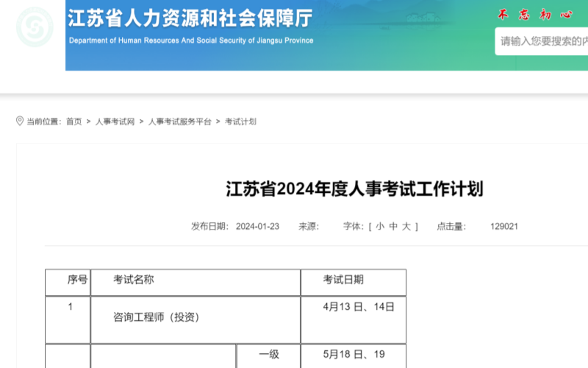The image size is (588, 368).
Task: Click the 考试日期 table column header
Action: 343,280
